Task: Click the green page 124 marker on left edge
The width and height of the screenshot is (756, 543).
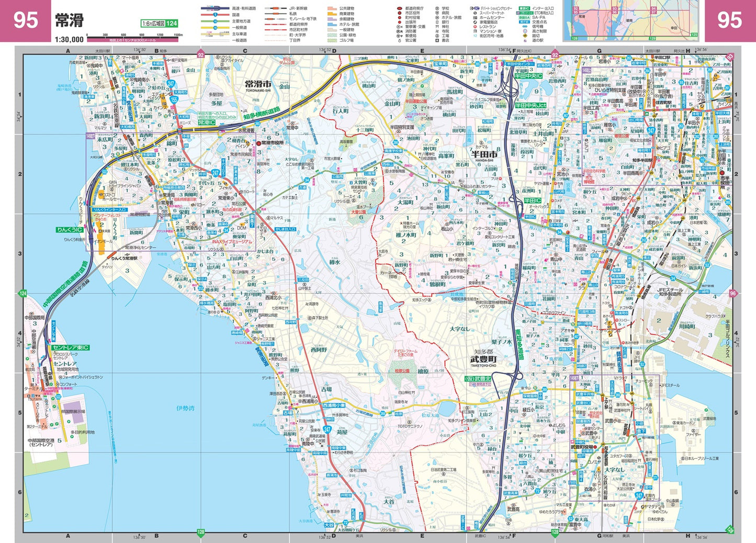Action: (22, 293)
